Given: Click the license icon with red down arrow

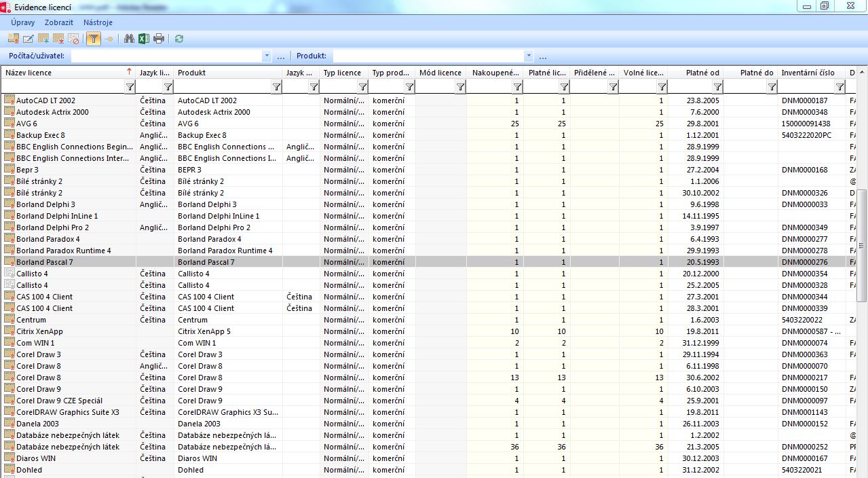Looking at the screenshot, I should (58, 39).
